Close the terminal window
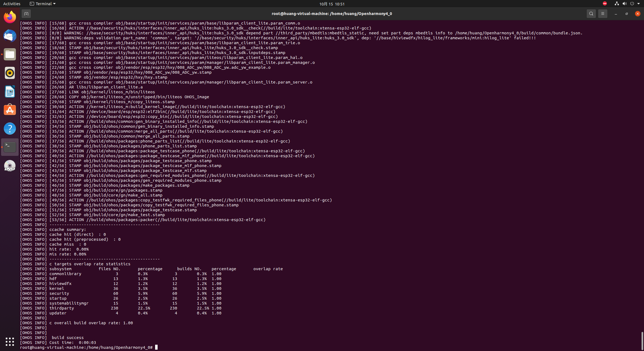Screen dimensions: 644x351 click(x=637, y=14)
